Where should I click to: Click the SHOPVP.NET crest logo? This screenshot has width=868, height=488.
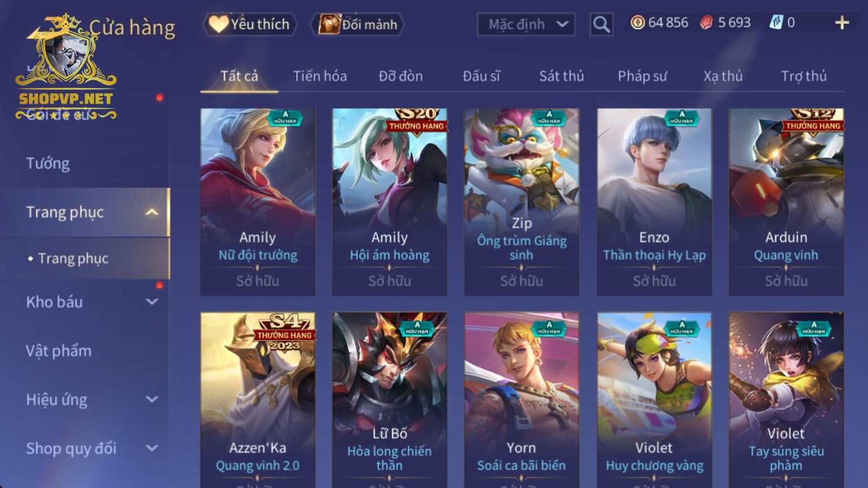[x=66, y=67]
